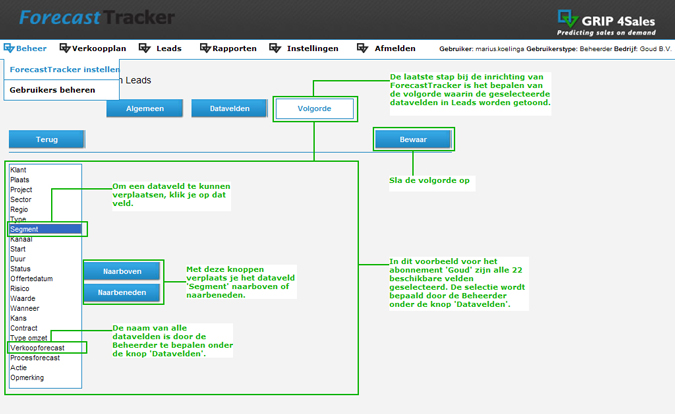Select 'ForecastTracker instellen' in the Beheer dropdown
The width and height of the screenshot is (675, 414).
[x=62, y=69]
